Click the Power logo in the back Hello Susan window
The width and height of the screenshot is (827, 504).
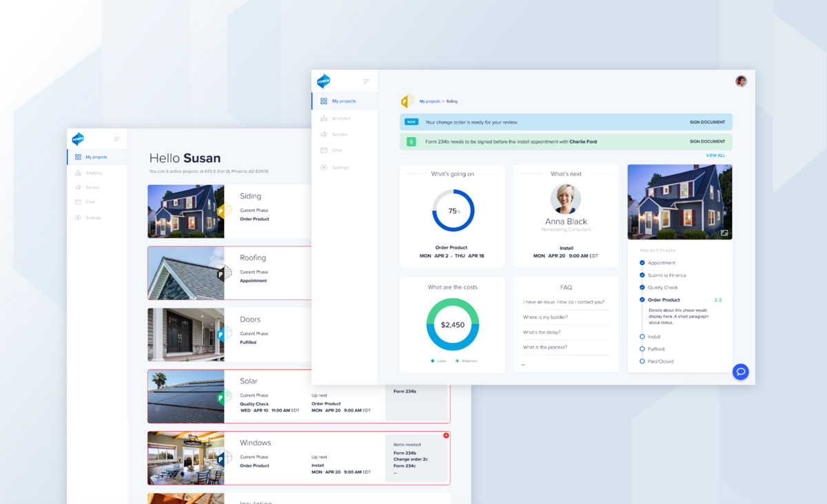78,139
